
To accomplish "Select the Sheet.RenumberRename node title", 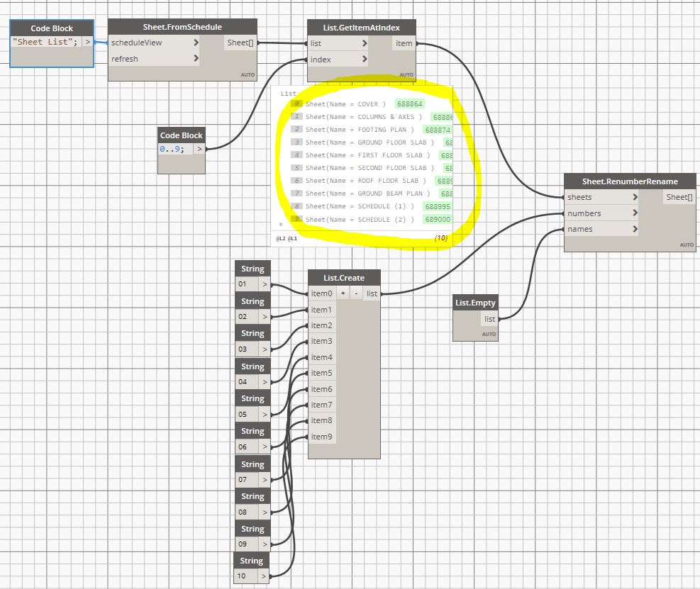I will click(630, 181).
